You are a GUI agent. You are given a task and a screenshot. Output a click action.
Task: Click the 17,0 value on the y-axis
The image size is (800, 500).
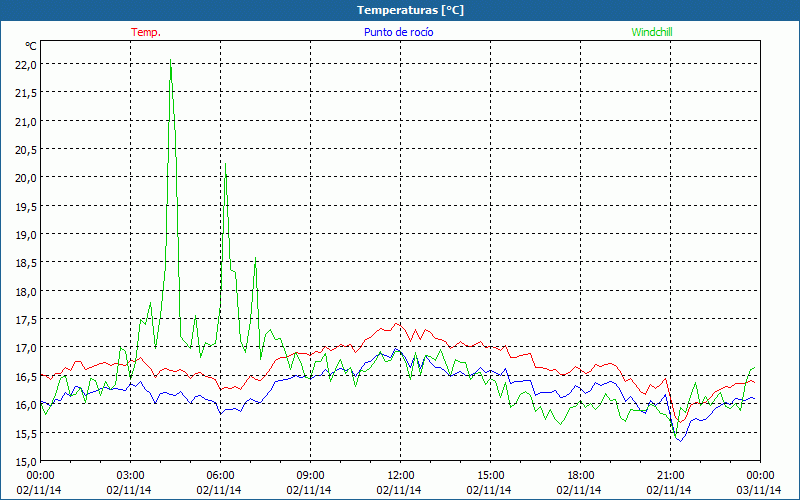coord(26,348)
